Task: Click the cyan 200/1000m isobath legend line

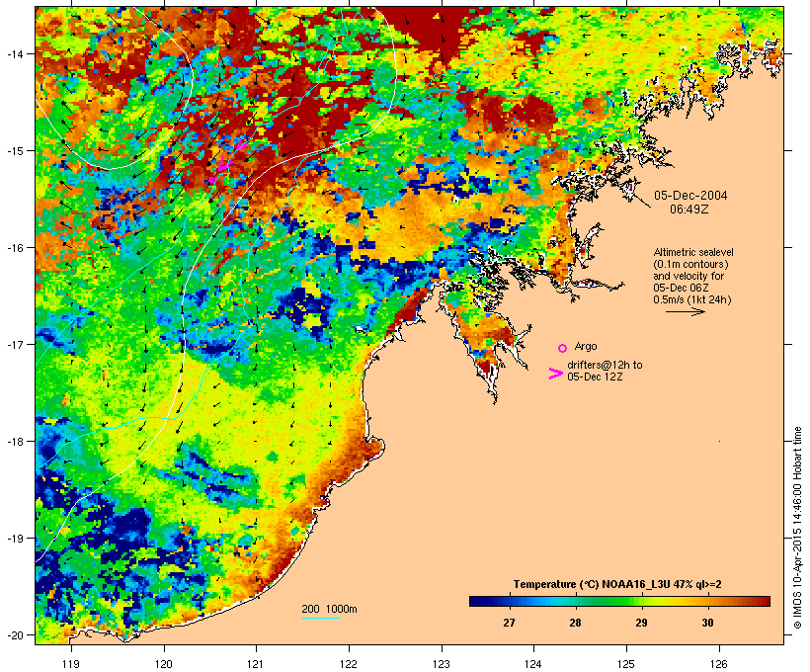Action: (321, 618)
